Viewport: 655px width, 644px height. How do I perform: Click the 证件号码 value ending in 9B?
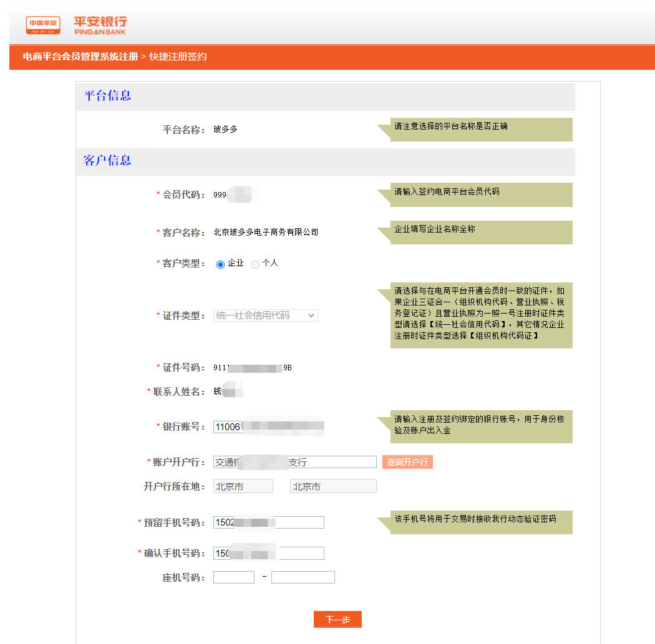click(x=252, y=368)
